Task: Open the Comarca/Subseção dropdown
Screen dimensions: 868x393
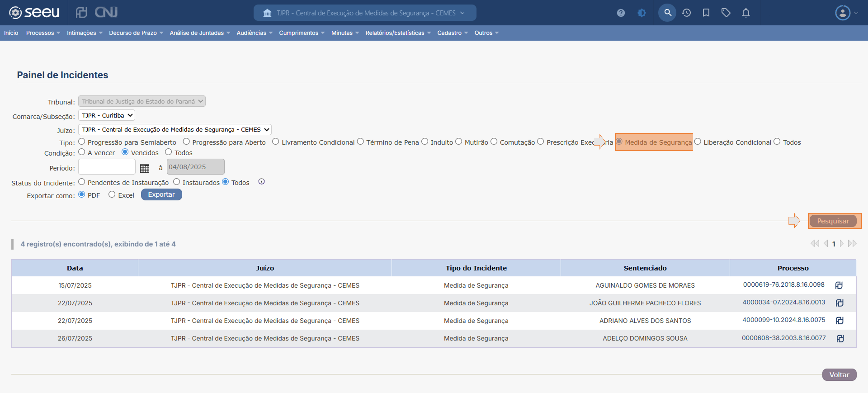Action: (107, 115)
